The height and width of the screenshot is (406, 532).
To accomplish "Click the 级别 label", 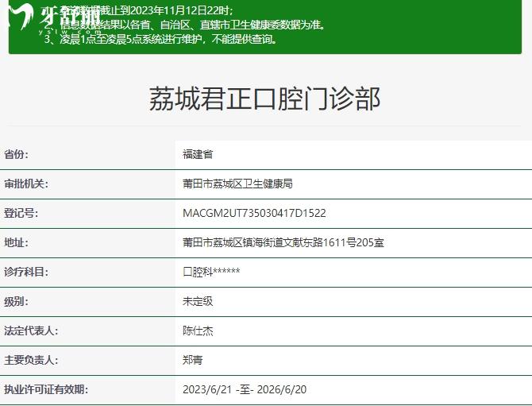I will point(17,301).
